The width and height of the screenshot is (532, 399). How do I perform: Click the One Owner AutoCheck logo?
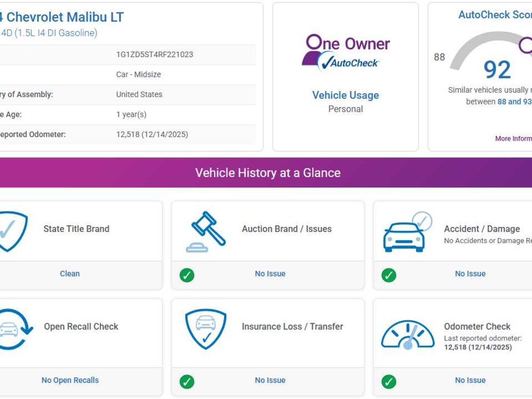(345, 52)
